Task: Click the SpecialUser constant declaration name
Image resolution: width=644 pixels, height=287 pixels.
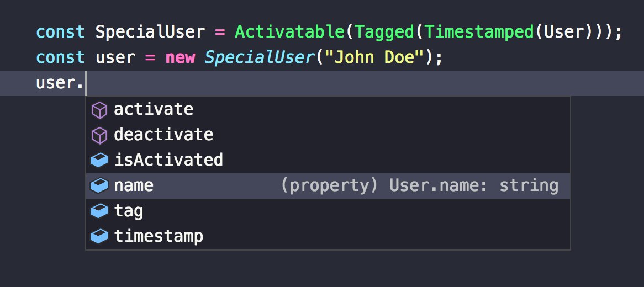Action: point(150,32)
